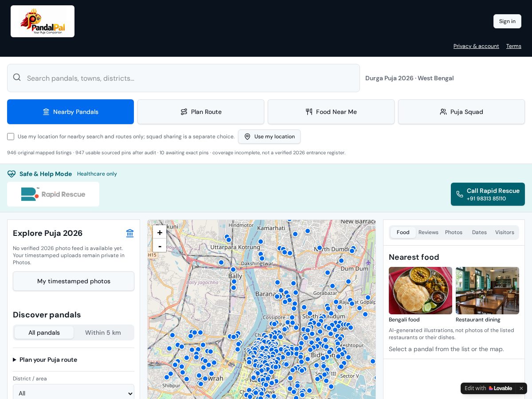Click the heart icon beside Safe & Help Mode
The height and width of the screenshot is (399, 532).
[x=12, y=174]
